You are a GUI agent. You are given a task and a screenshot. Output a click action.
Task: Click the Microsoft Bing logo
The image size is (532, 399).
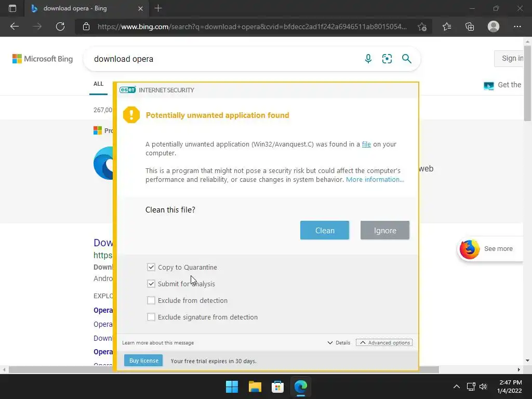(x=43, y=59)
